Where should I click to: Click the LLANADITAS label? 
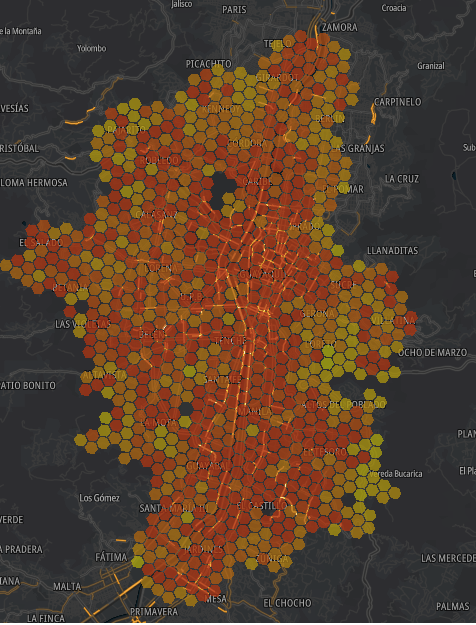(393, 251)
